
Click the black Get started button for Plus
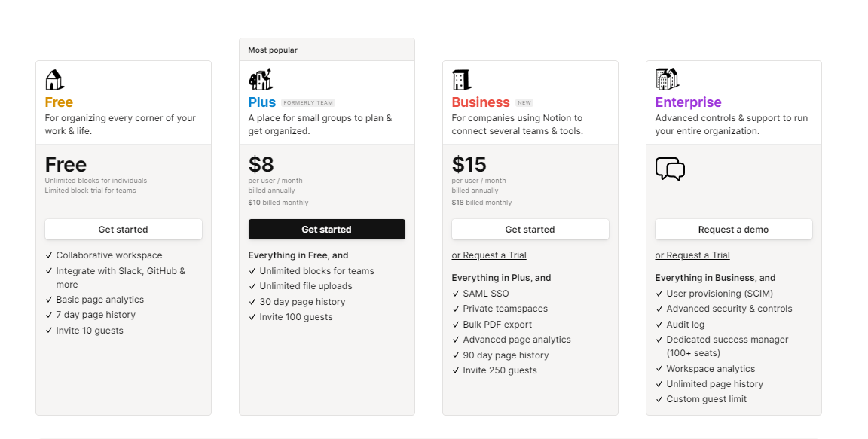[326, 230]
